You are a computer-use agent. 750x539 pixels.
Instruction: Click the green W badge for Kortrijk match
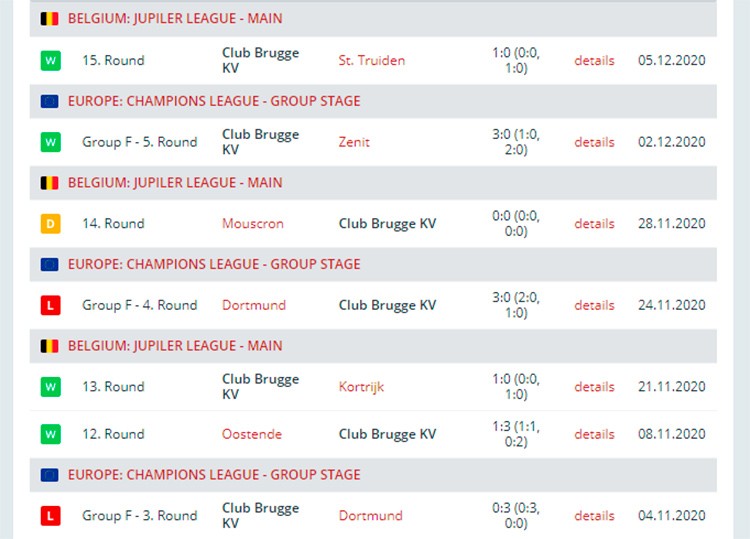(x=51, y=386)
